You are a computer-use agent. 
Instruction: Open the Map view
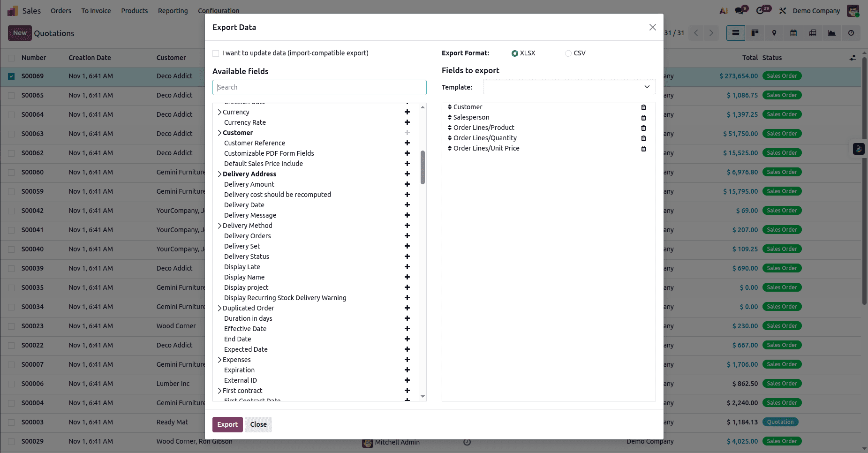click(774, 33)
